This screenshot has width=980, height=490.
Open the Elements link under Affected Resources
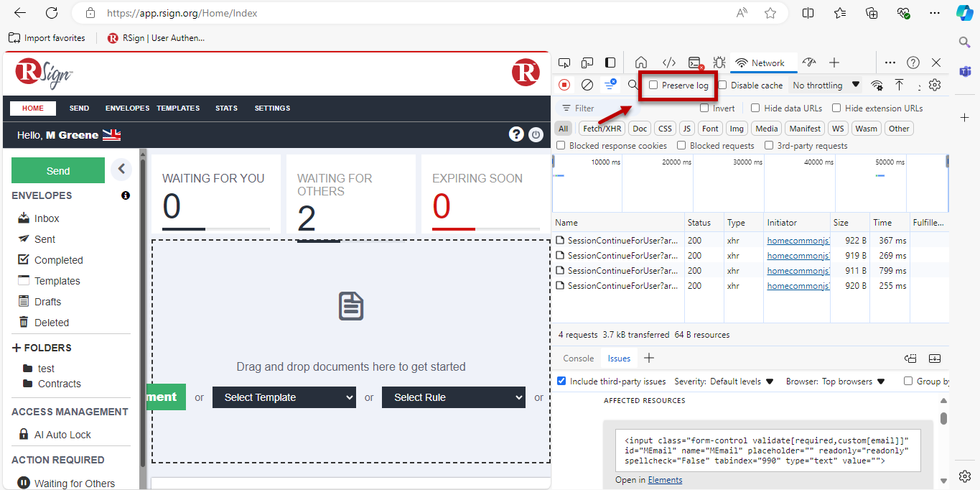coord(665,480)
